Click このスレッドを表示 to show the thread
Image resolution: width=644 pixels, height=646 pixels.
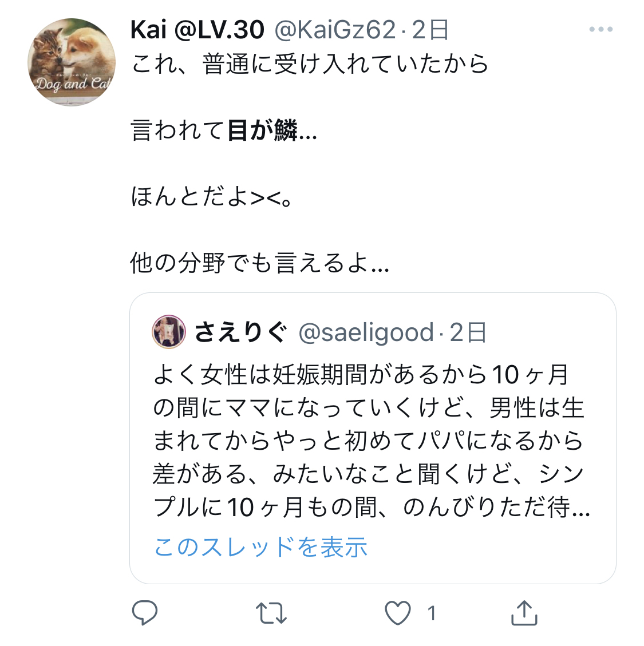260,546
